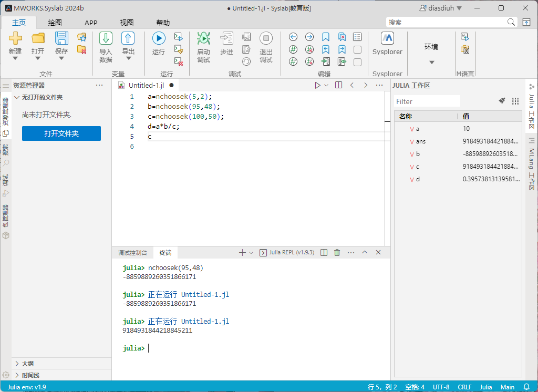
Task: Switch to the 调试控制台 panel tab
Action: coord(132,253)
